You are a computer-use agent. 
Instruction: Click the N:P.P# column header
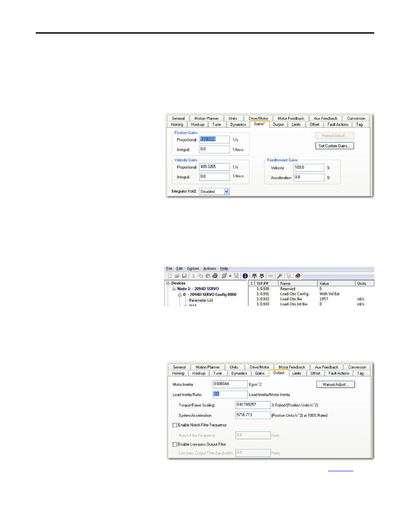(267, 283)
